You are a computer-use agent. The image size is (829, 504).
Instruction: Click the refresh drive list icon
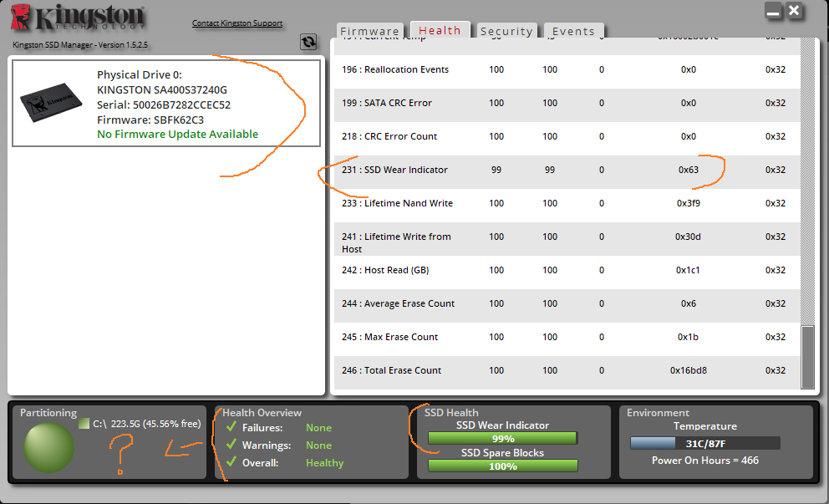[308, 41]
